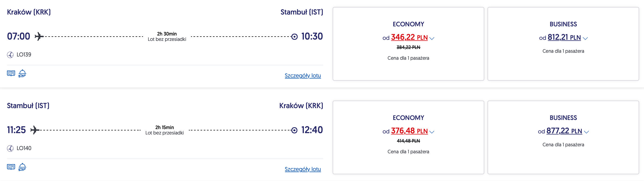Select the BUSINESS heading for flight LO140
The image size is (644, 181).
[x=563, y=118]
